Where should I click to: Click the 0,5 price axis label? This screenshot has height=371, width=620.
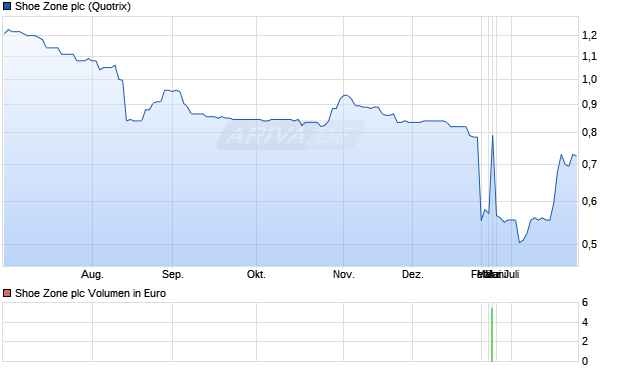tap(589, 244)
